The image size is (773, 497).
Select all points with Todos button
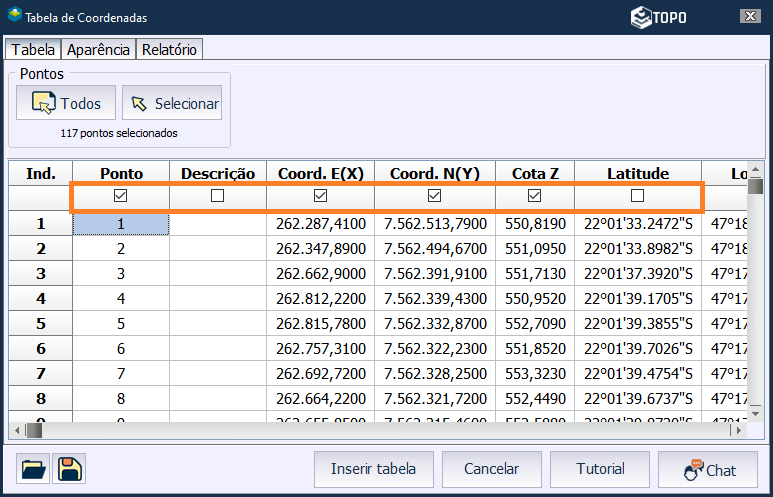66,103
